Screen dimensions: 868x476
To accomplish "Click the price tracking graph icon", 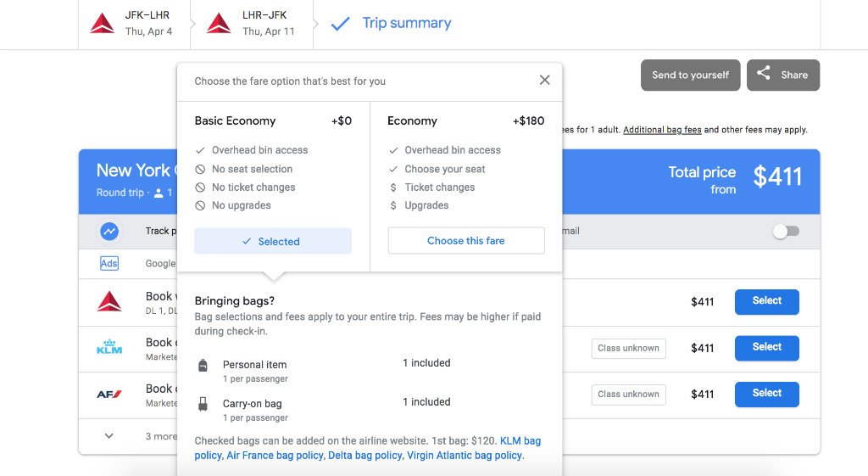I will click(109, 231).
